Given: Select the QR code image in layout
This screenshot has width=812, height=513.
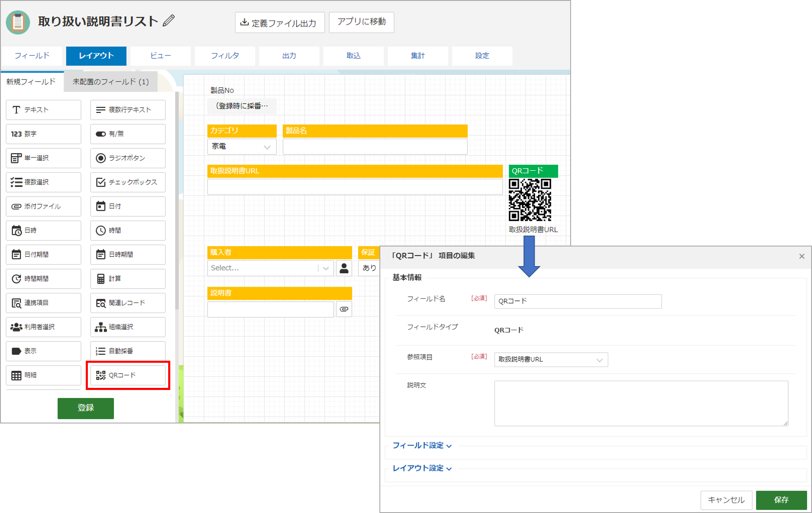Looking at the screenshot, I should tap(530, 200).
